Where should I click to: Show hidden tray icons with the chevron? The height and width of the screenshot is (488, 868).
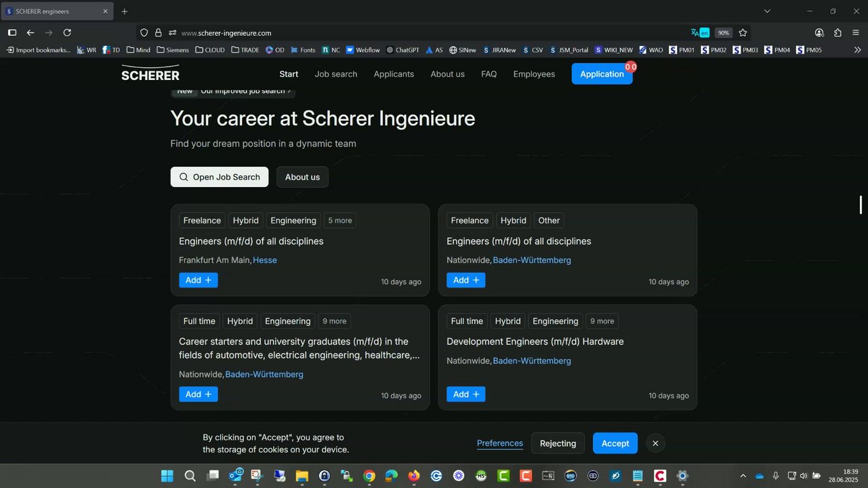point(743,476)
